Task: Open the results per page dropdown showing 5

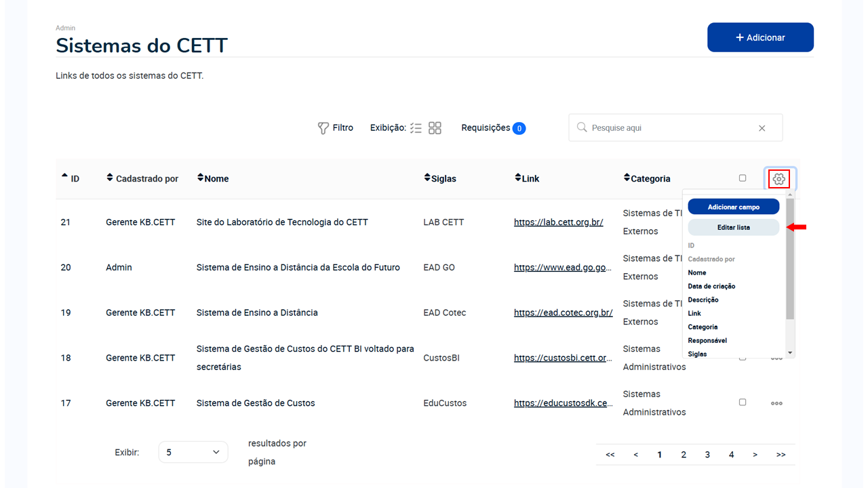Action: click(x=193, y=452)
